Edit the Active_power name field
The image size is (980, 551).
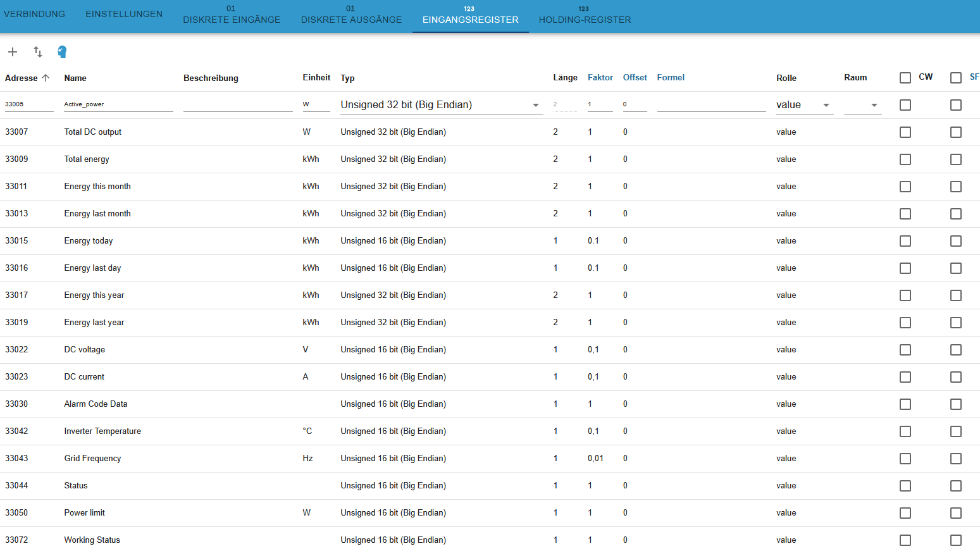(118, 104)
